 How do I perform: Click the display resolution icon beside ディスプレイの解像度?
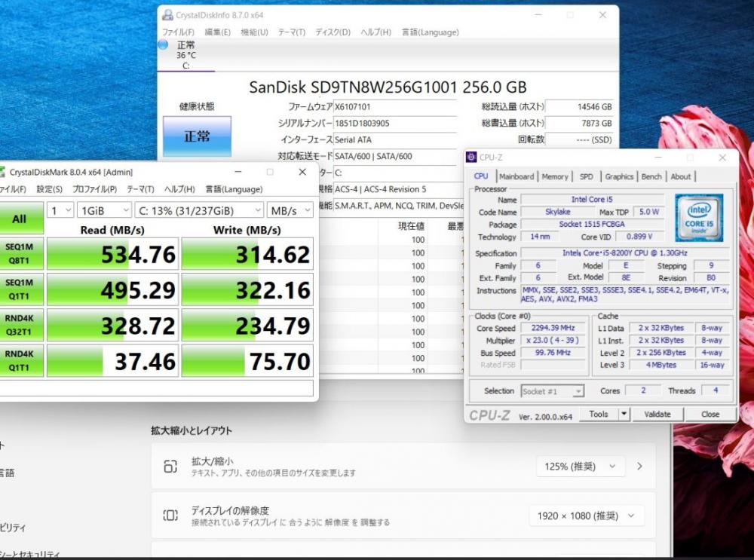pyautogui.click(x=170, y=516)
